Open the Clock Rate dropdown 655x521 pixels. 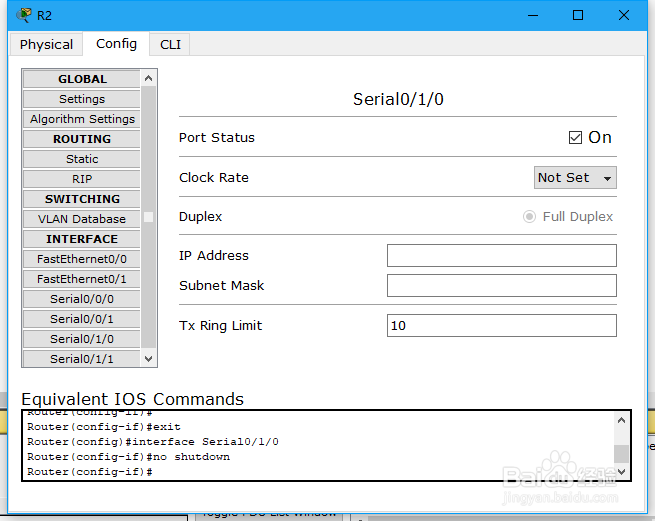click(575, 178)
